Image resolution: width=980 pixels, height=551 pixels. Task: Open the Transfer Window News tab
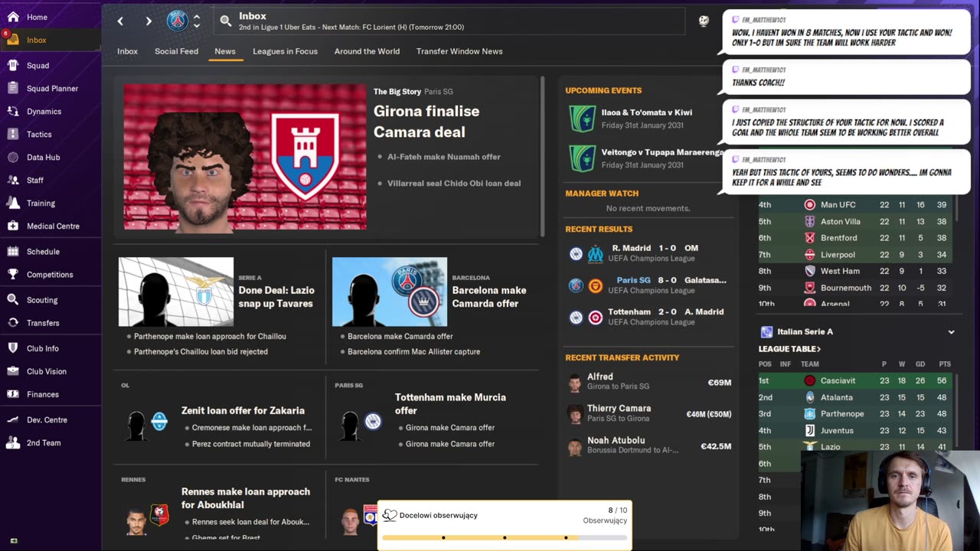(459, 51)
